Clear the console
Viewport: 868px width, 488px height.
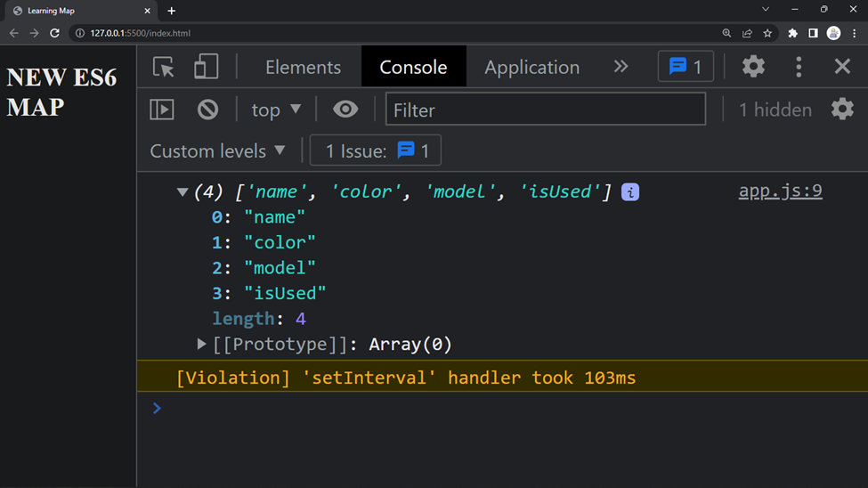pos(207,110)
